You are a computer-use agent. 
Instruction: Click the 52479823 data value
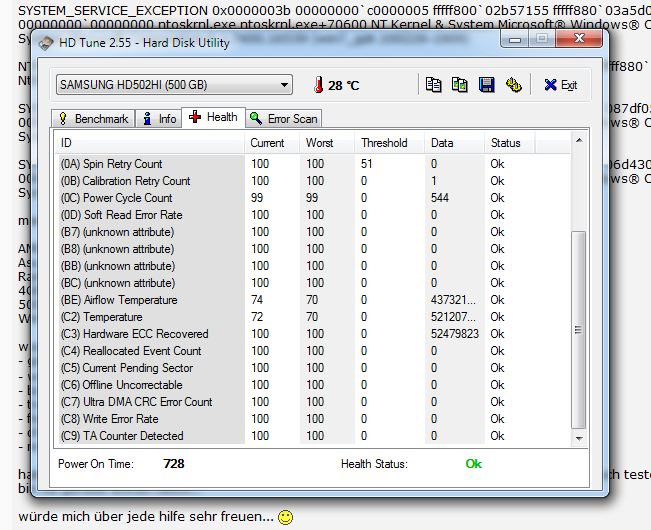[455, 334]
